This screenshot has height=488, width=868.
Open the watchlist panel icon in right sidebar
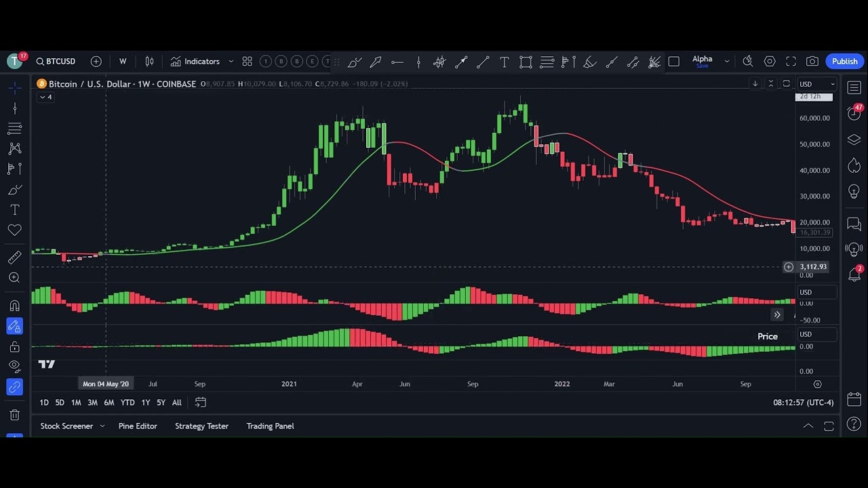(x=854, y=88)
